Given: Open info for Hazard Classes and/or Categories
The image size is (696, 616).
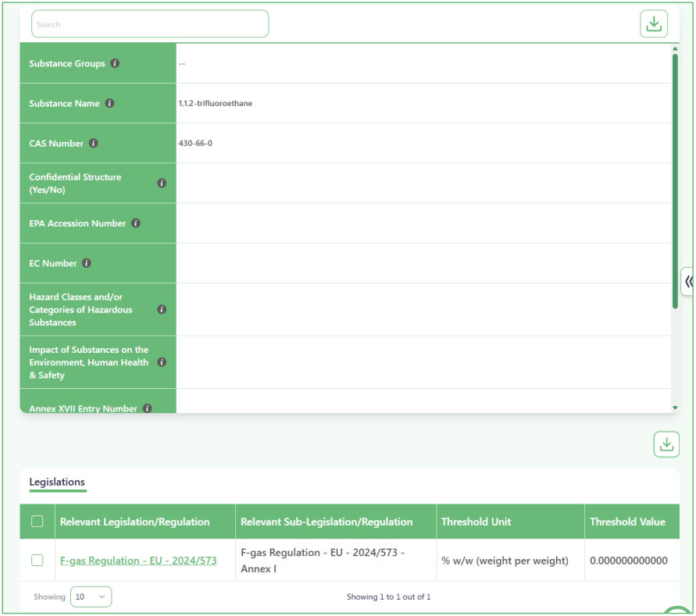Looking at the screenshot, I should (162, 309).
